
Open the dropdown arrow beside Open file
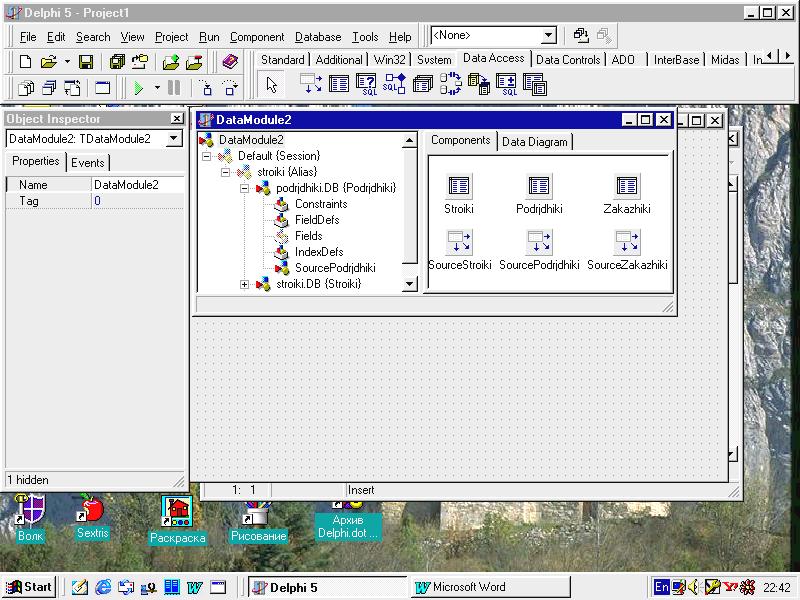tap(67, 62)
